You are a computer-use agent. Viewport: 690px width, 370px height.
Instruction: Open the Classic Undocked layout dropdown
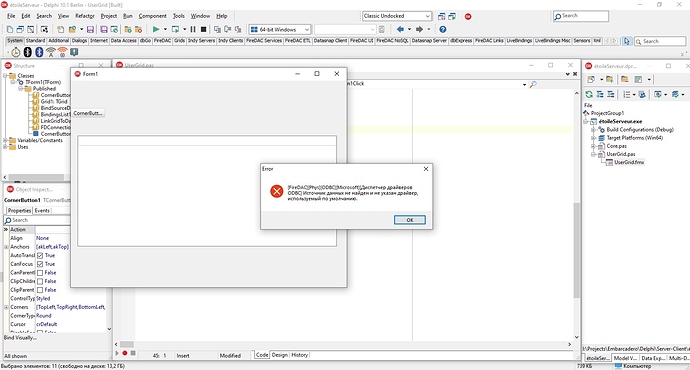click(396, 16)
